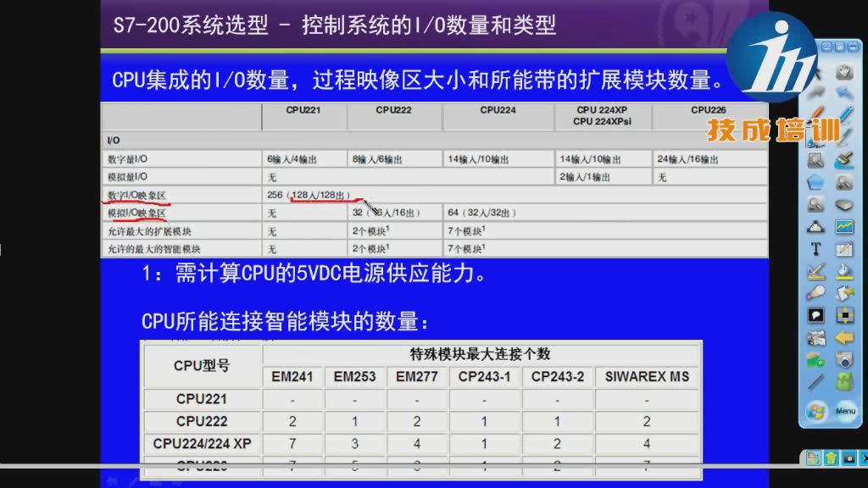Open the green folder icon

coord(816,359)
